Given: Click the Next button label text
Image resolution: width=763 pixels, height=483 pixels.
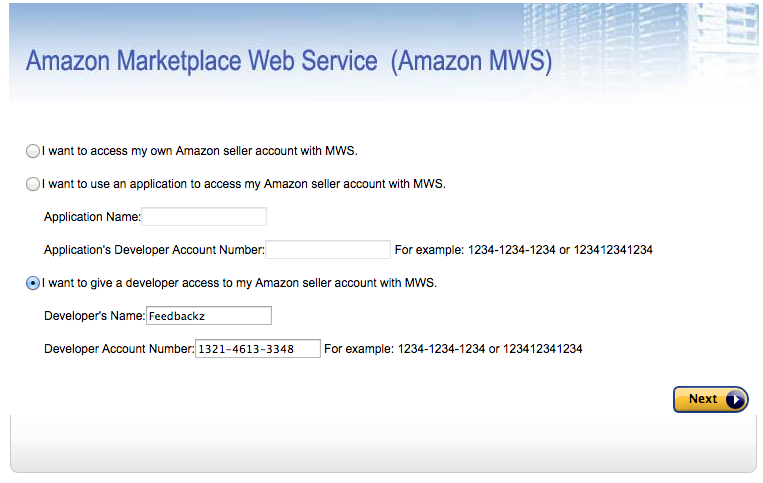Looking at the screenshot, I should coord(703,399).
